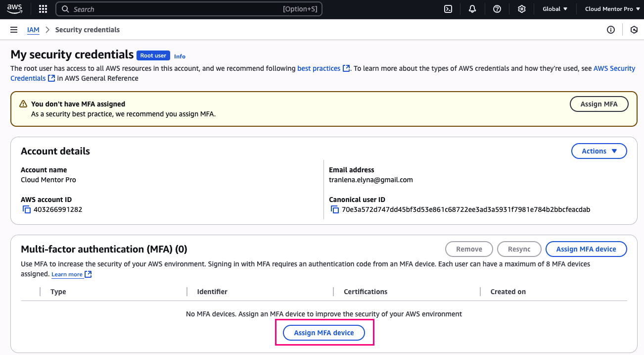
Task: Open the notifications bell
Action: pos(472,9)
